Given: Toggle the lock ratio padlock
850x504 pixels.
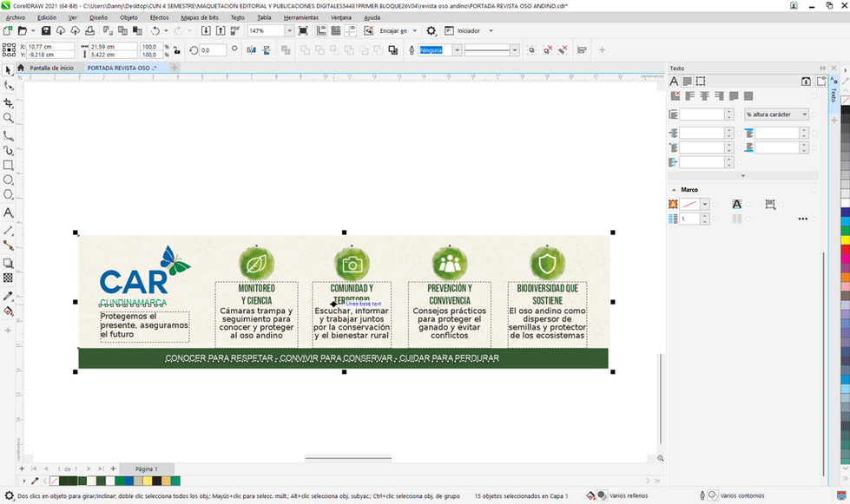Looking at the screenshot, I should (177, 50).
